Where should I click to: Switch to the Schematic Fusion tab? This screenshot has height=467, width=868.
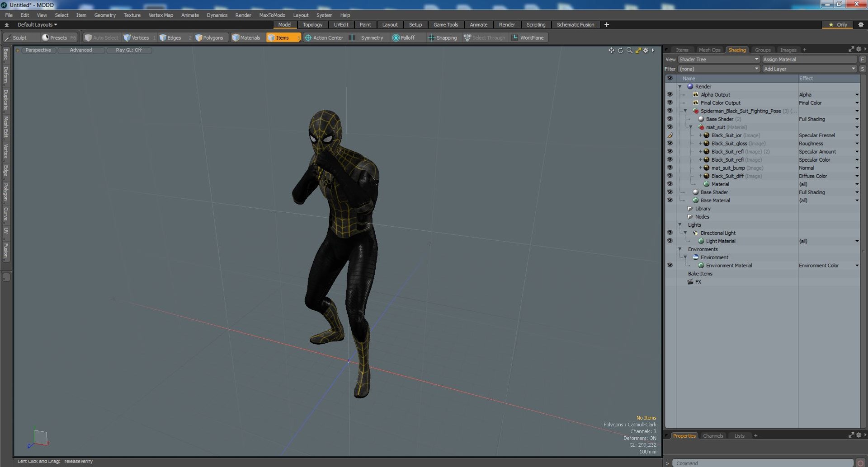[575, 25]
